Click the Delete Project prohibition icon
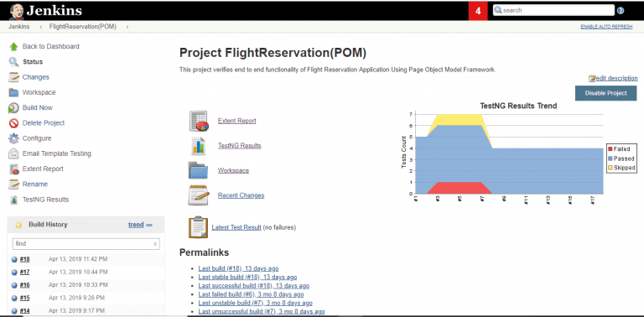Image resolution: width=644 pixels, height=317 pixels. 13,123
